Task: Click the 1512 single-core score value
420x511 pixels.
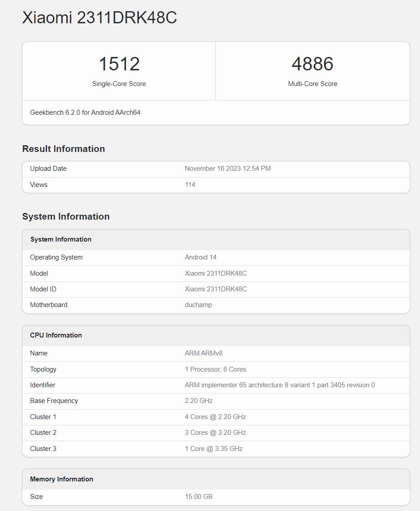Action: tap(119, 64)
